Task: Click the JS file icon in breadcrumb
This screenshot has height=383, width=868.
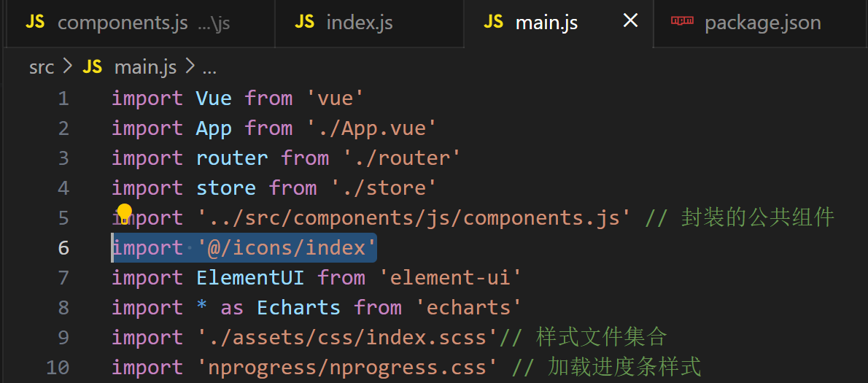Action: click(x=93, y=68)
